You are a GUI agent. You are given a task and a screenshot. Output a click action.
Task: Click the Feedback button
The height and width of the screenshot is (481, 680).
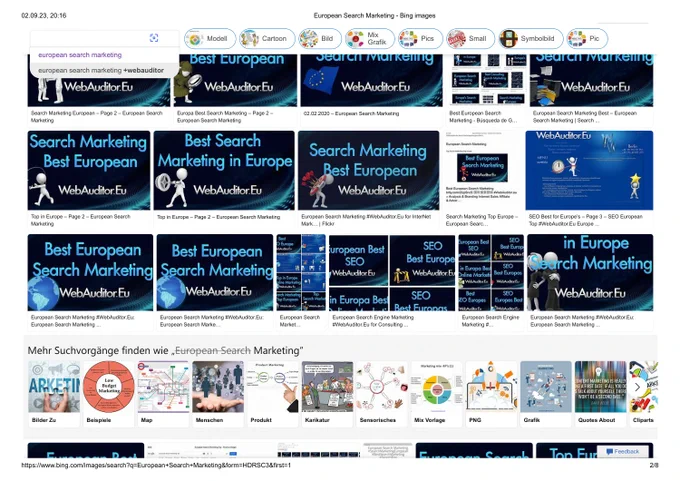point(623,452)
